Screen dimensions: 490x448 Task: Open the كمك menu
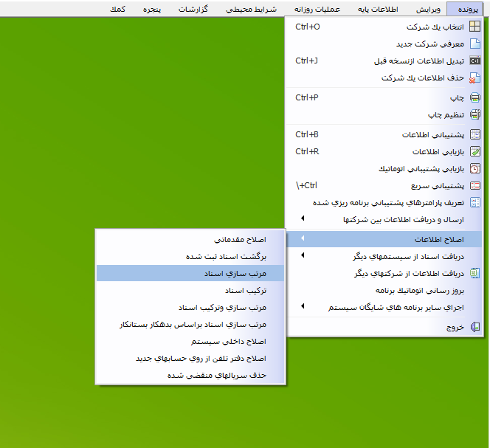pyautogui.click(x=117, y=9)
